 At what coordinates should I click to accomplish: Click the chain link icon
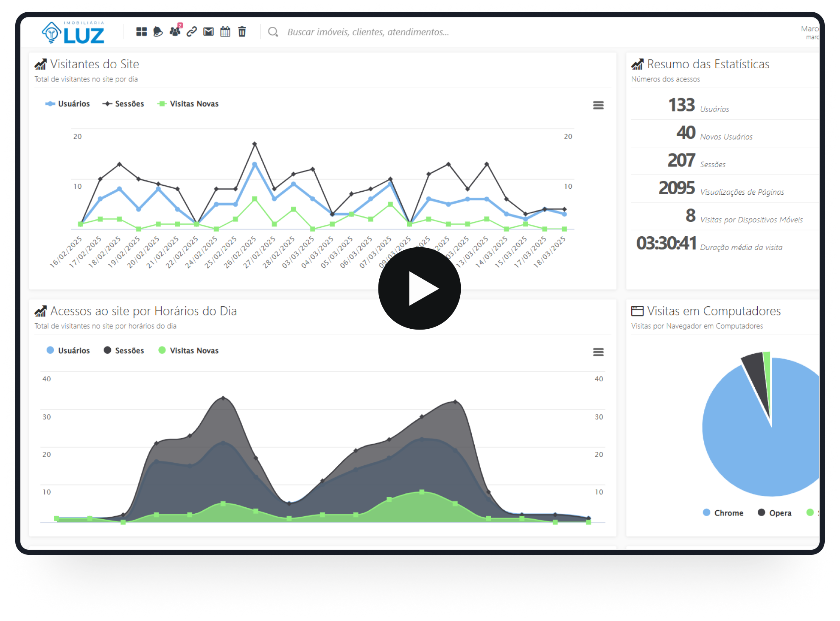[192, 32]
